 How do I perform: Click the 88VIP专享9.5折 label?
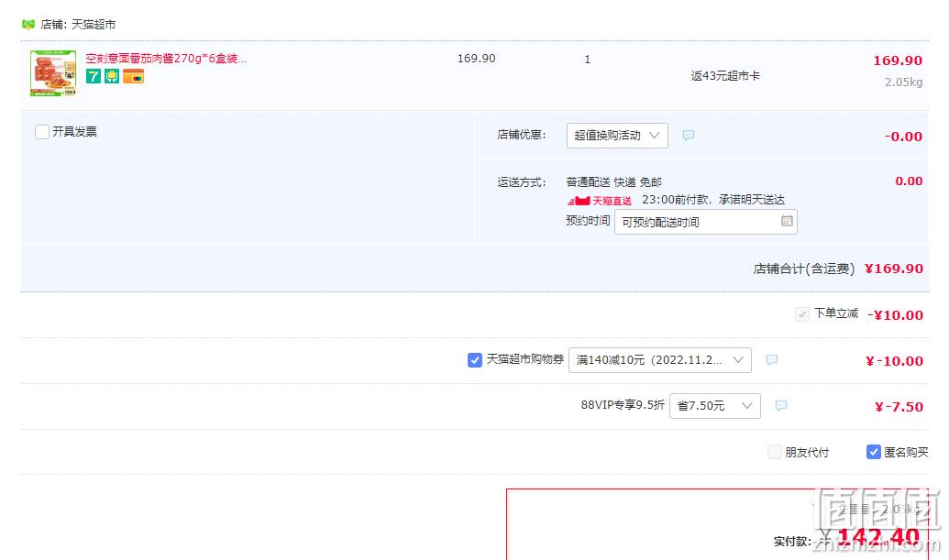[x=623, y=404]
